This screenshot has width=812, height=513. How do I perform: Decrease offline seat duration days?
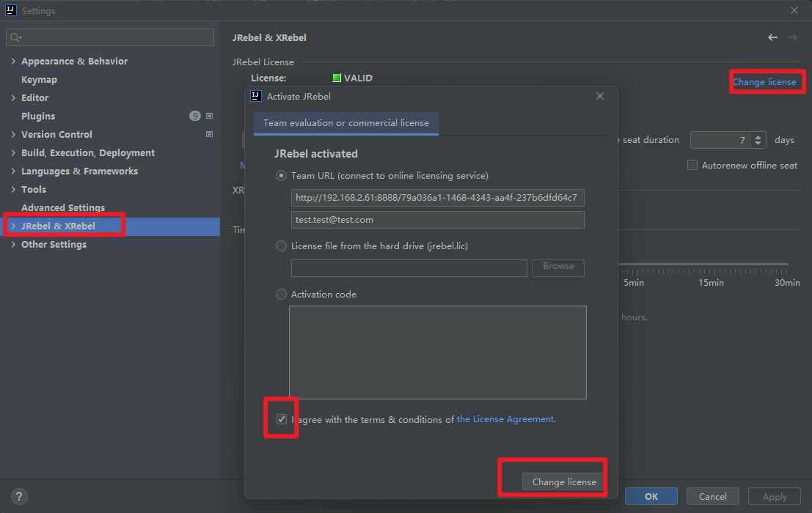[758, 143]
